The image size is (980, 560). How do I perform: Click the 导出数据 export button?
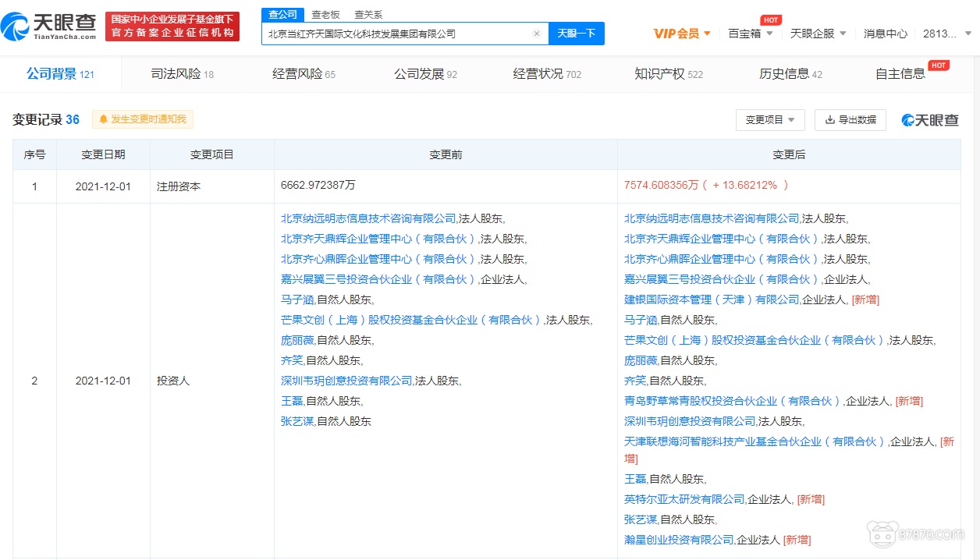pos(851,119)
